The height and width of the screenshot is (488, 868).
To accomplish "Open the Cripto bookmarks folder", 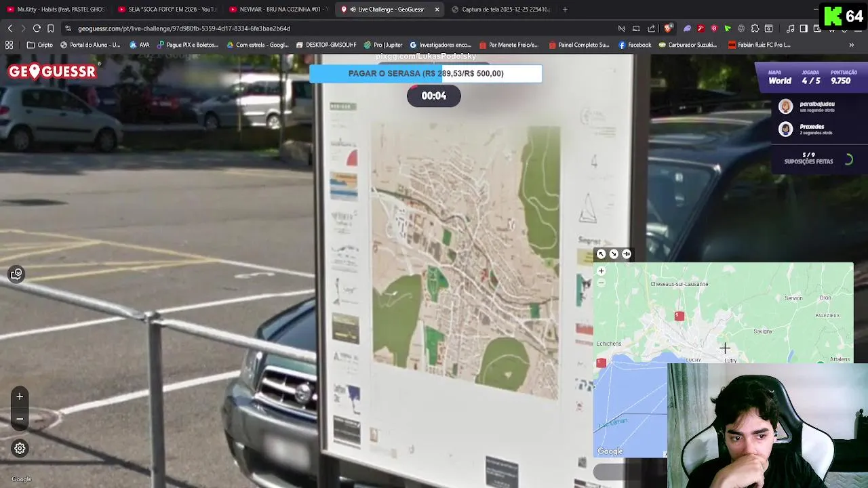I will pyautogui.click(x=40, y=45).
